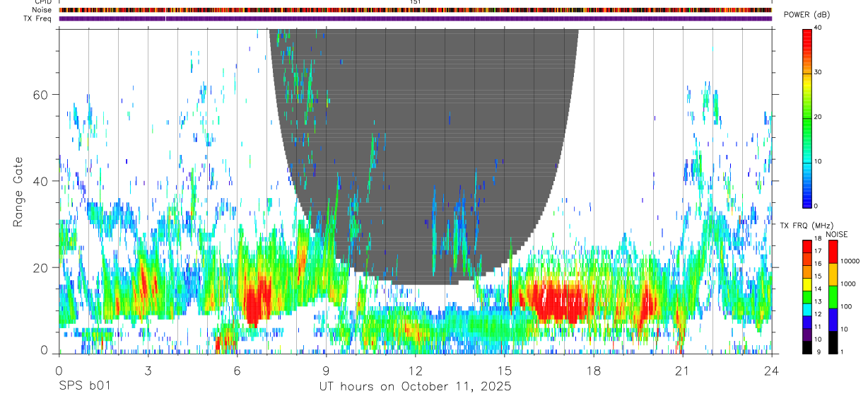
Task: Click the '6' tick on UT hours axis
Action: (237, 369)
